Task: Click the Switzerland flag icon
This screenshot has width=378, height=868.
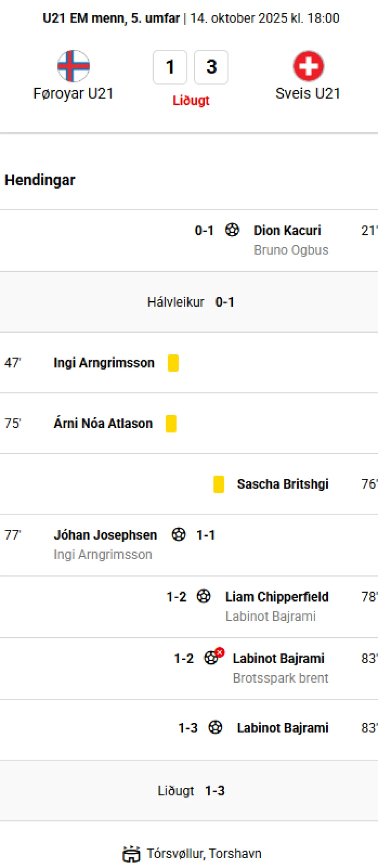Action: (x=308, y=66)
